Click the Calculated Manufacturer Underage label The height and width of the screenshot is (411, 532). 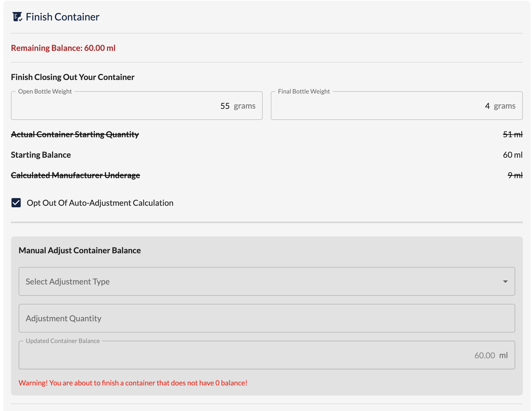point(75,175)
